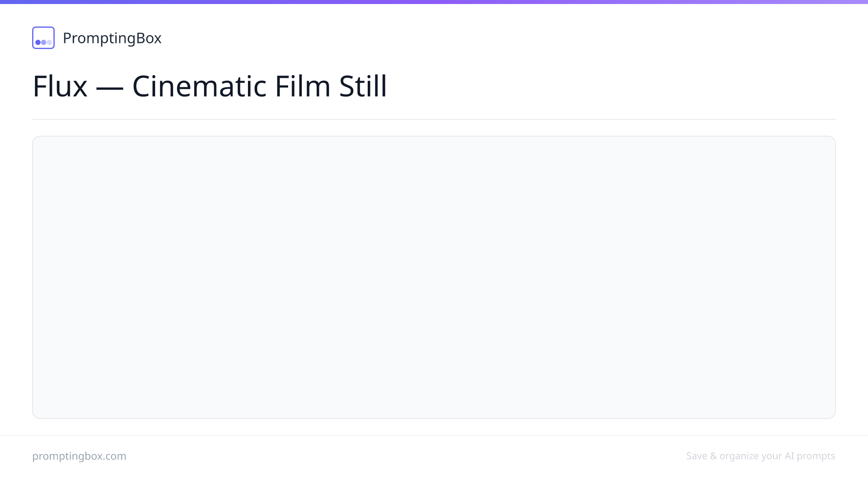This screenshot has height=482, width=868.
Task: Click the word 'Cinematic' in the heading
Action: [x=199, y=86]
